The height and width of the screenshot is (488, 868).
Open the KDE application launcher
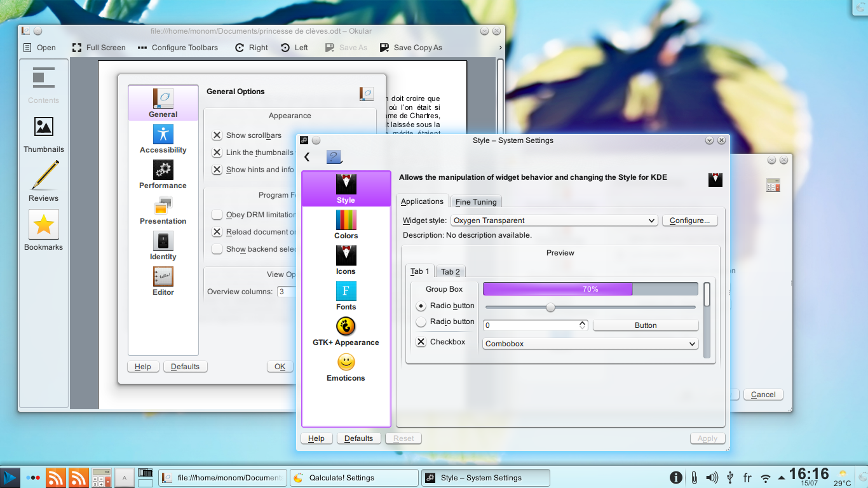tap(10, 477)
